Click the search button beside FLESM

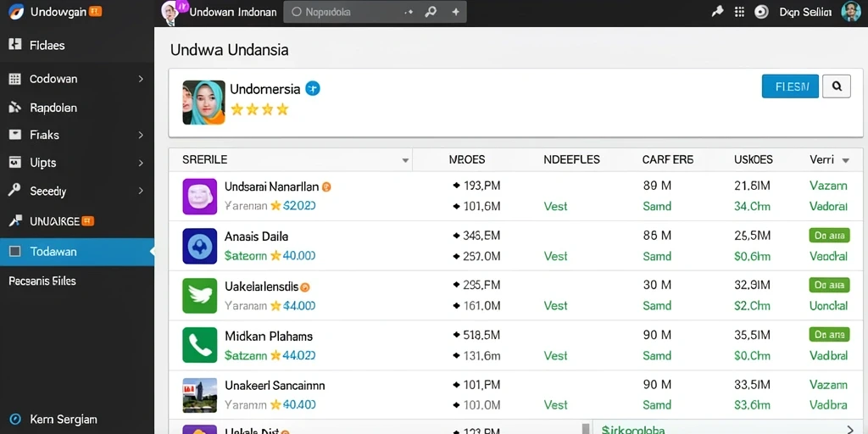(837, 86)
